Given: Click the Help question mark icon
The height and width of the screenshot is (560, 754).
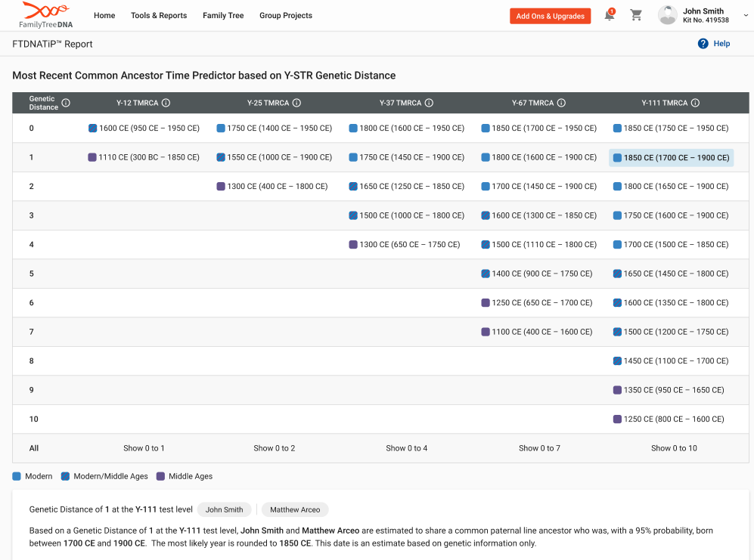Looking at the screenshot, I should pos(703,44).
